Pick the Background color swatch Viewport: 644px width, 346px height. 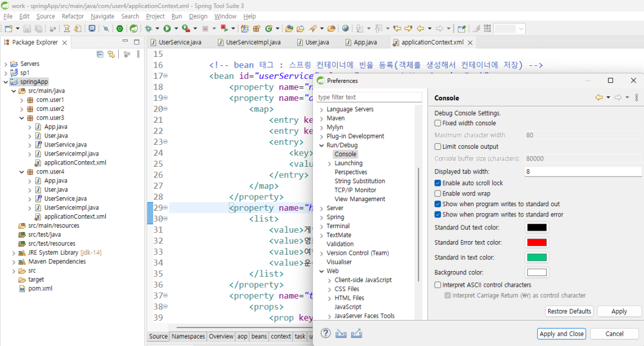coord(537,272)
